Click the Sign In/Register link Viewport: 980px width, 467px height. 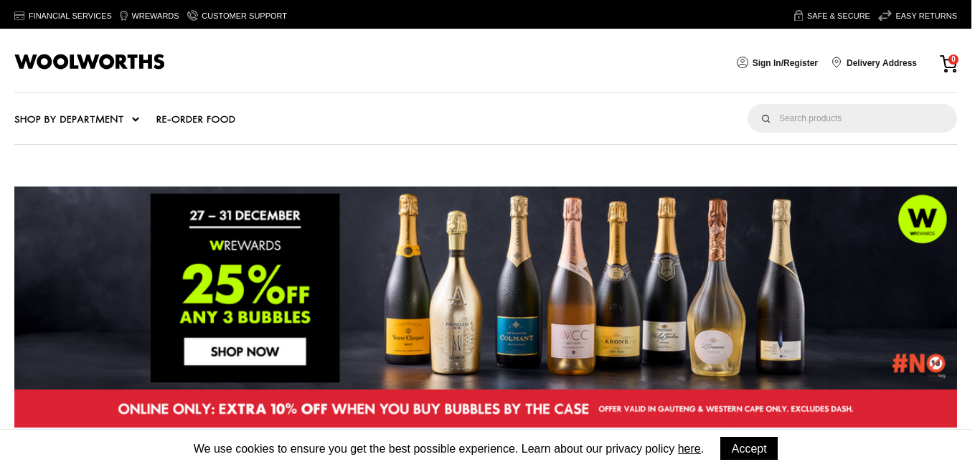(785, 63)
